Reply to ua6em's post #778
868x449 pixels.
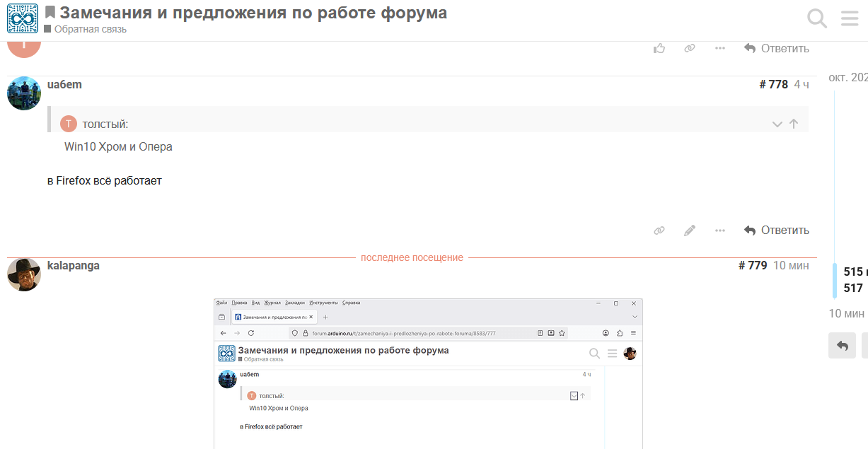(x=777, y=231)
